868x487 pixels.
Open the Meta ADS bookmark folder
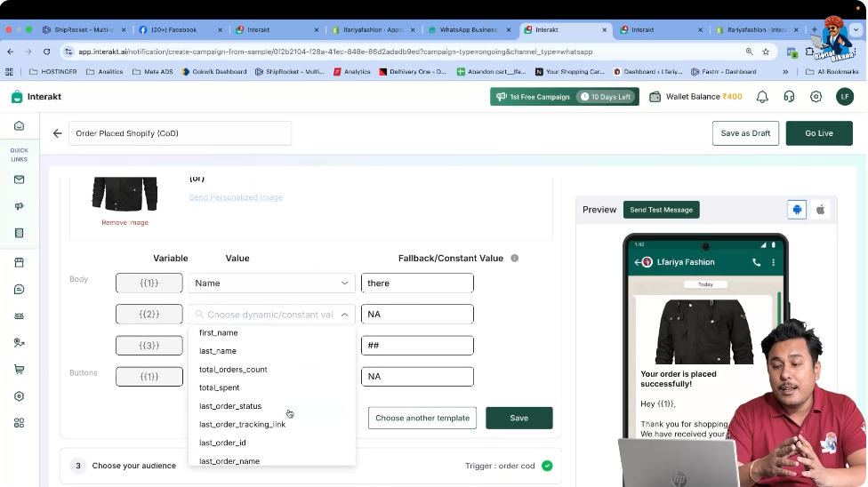(x=152, y=72)
